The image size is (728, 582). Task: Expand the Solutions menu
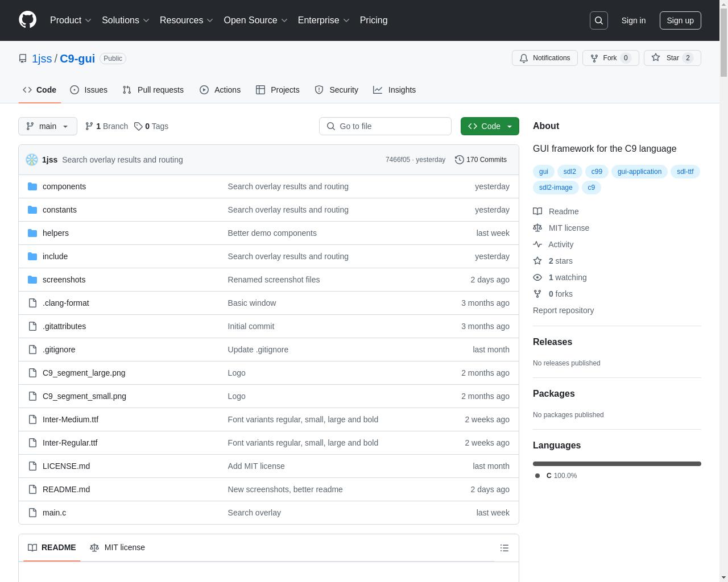click(x=125, y=20)
